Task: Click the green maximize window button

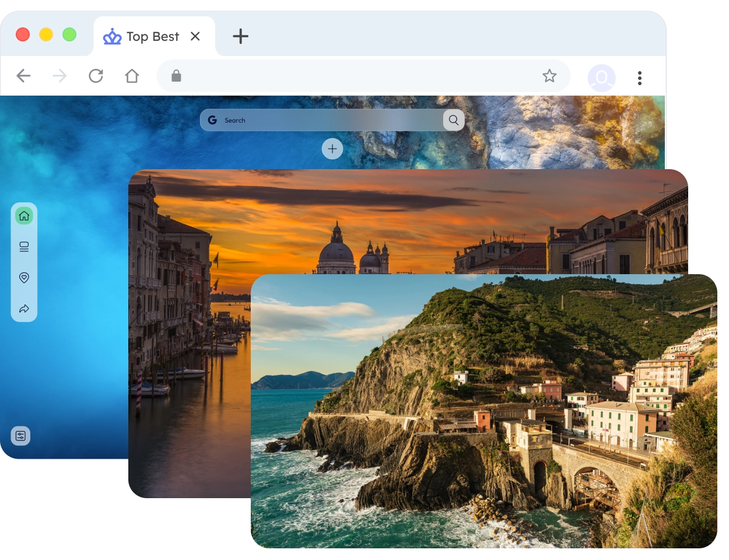Action: click(69, 34)
